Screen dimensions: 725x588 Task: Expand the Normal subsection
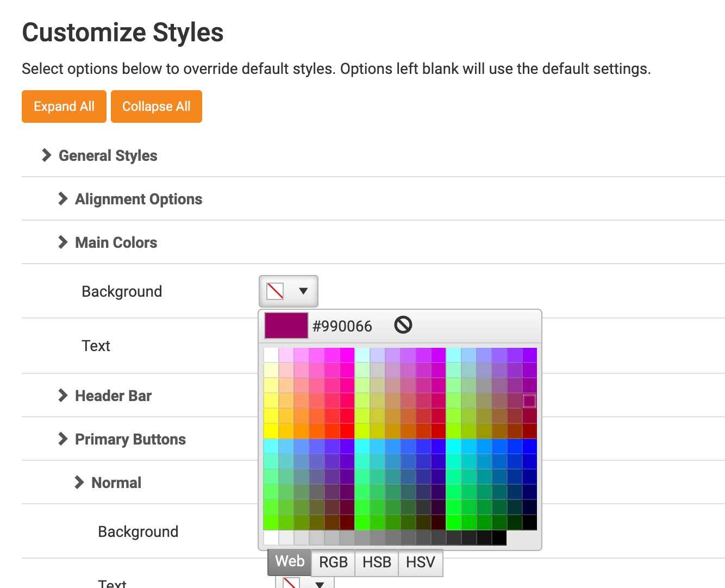tap(116, 483)
